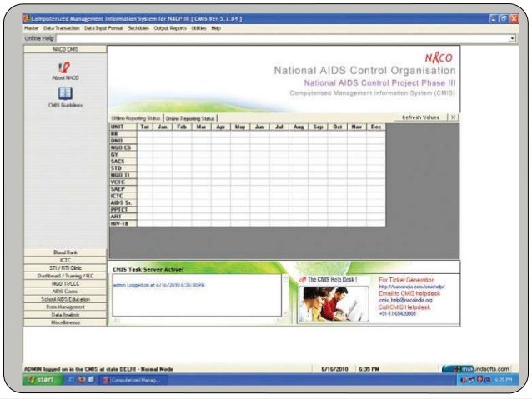Open the ticket generation nacoindia link
Screen dimensions: 532x399
tap(412, 287)
